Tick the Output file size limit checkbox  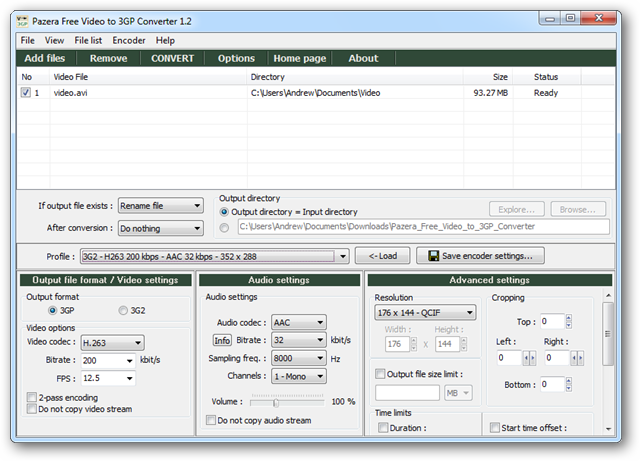pos(380,374)
